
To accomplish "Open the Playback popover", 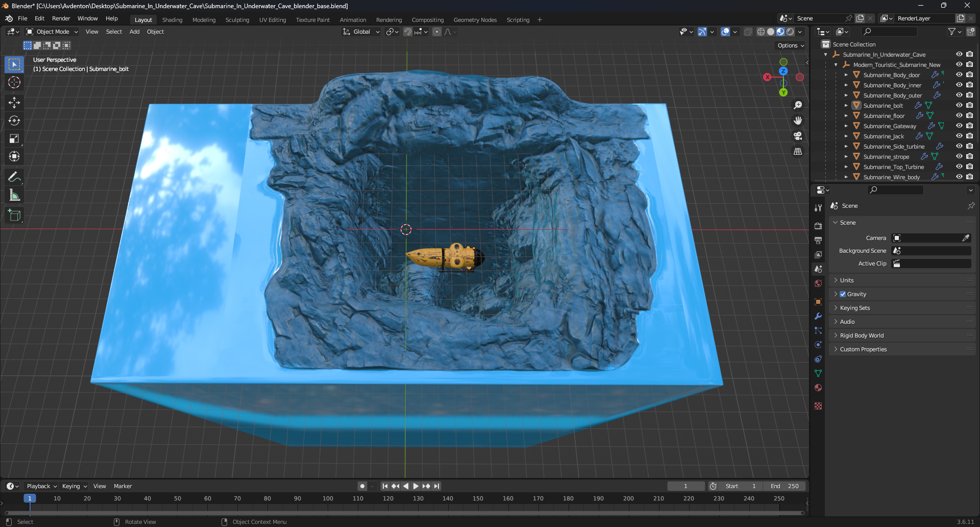I will (41, 486).
